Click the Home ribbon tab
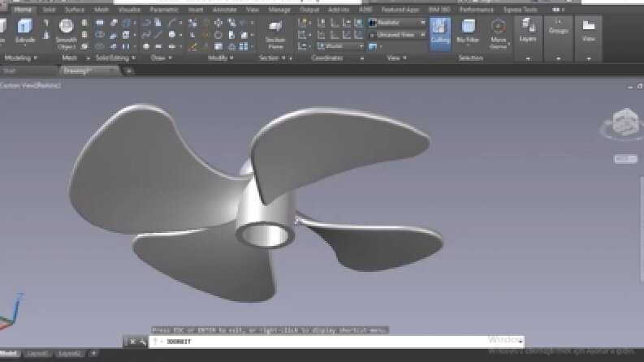The height and width of the screenshot is (362, 644). 23,10
